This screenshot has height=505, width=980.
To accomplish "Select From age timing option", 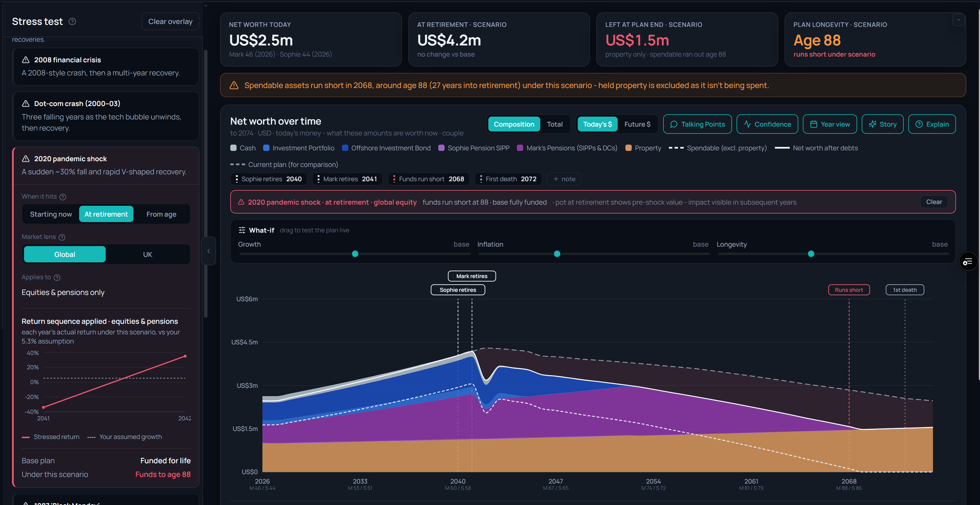I will tap(161, 214).
